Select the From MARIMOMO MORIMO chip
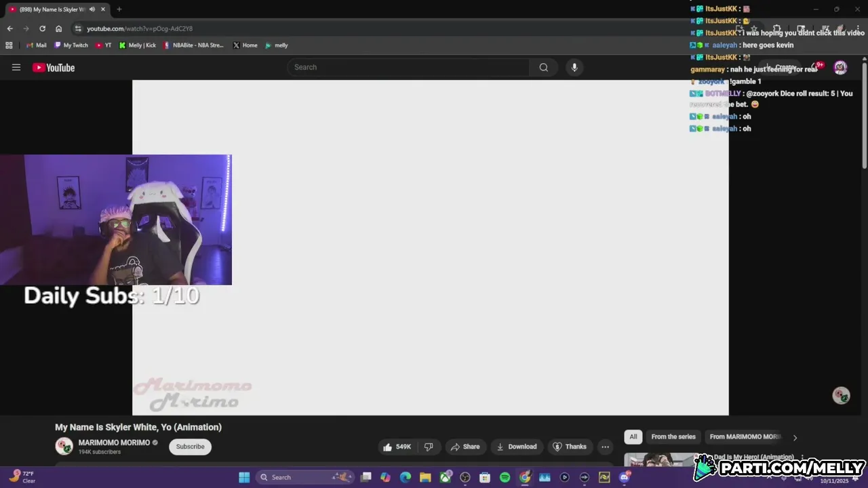 click(745, 436)
